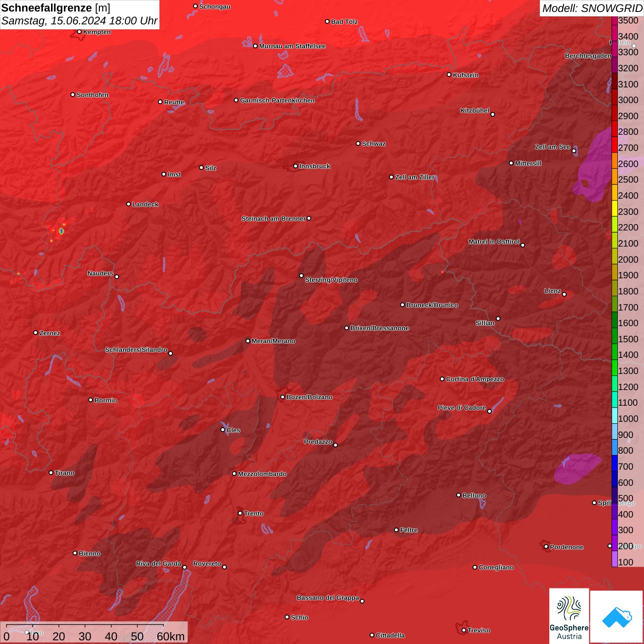Viewport: 644px width, 644px height.
Task: Click the 'Landeck' city label
Action: 145,204
